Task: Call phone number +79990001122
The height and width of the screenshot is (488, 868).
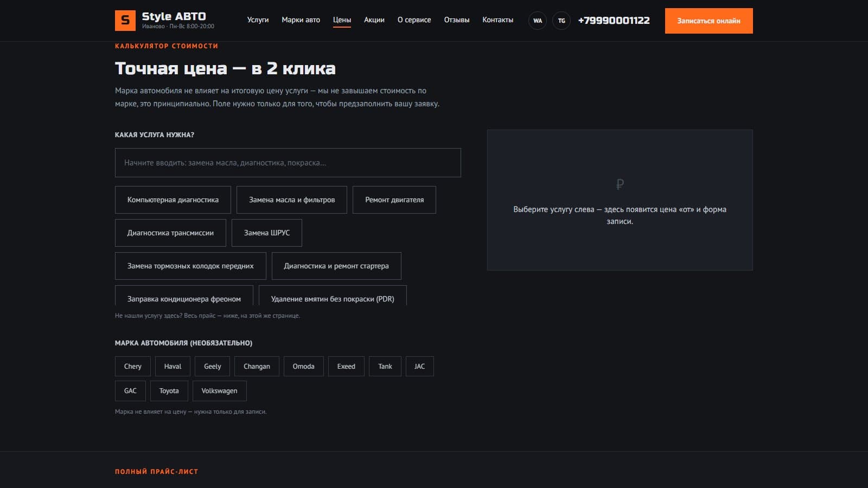Action: (x=614, y=21)
